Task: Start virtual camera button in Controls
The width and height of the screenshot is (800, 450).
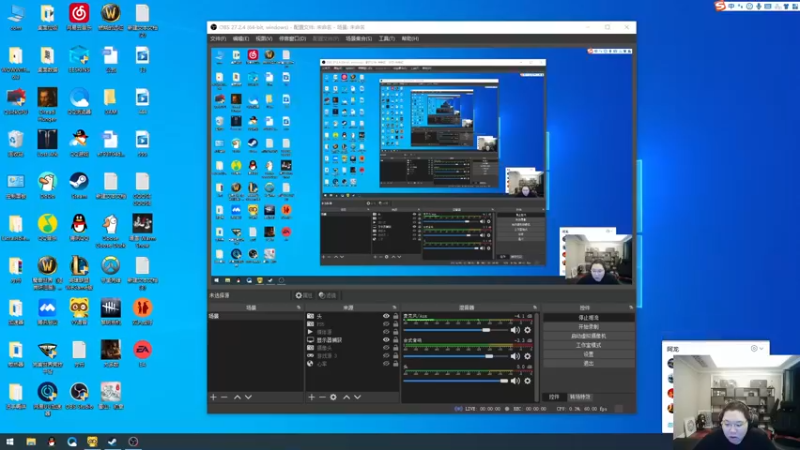Action: coord(589,336)
